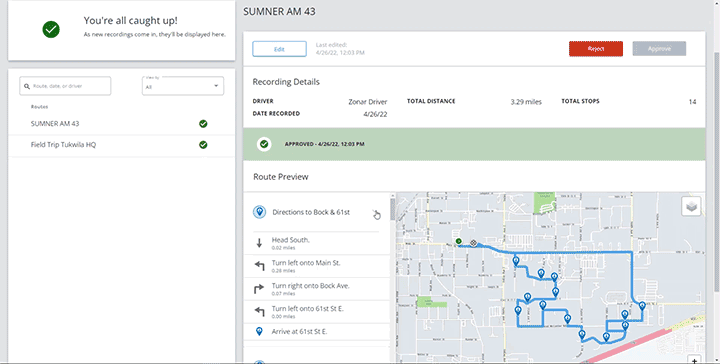Click the pin icon beside Directions to Bock & 61st

pos(259,212)
